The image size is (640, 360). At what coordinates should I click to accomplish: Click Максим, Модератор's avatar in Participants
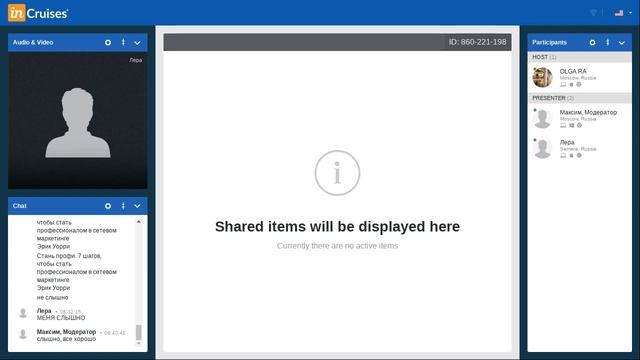pos(542,118)
